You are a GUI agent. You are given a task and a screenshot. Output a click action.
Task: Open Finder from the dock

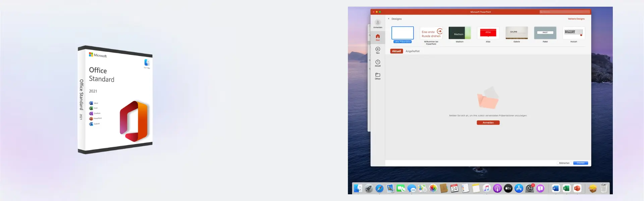pyautogui.click(x=358, y=189)
